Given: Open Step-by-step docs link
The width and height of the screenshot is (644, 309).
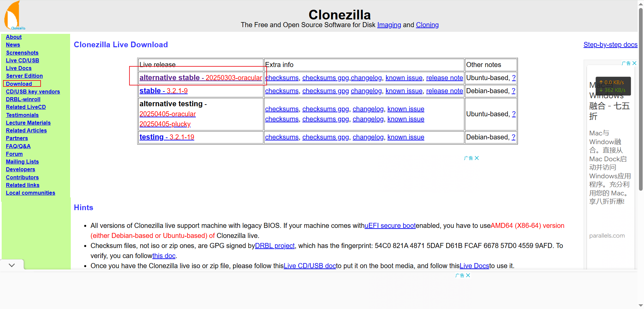Looking at the screenshot, I should click(x=610, y=45).
